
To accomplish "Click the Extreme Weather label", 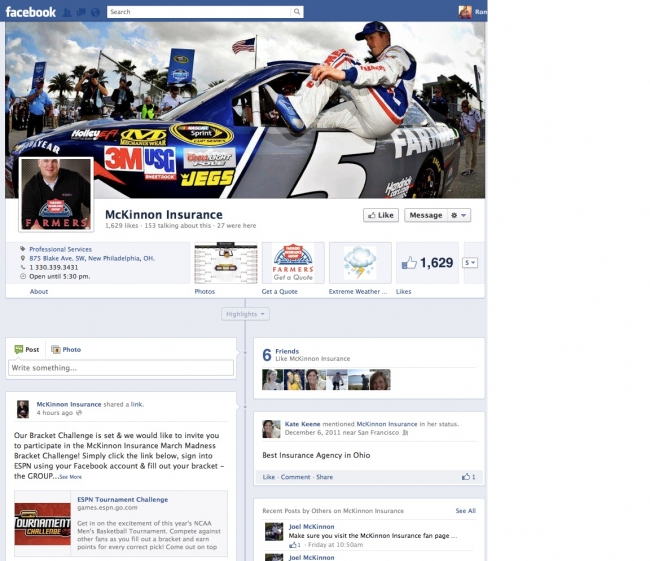I will tap(358, 291).
